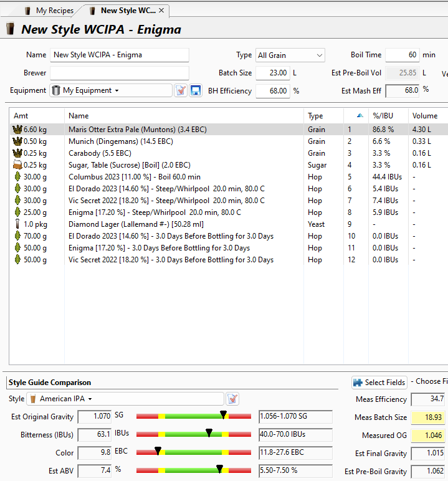The image size is (448, 481).
Task: Edit the BH Efficiency field
Action: pos(273,91)
